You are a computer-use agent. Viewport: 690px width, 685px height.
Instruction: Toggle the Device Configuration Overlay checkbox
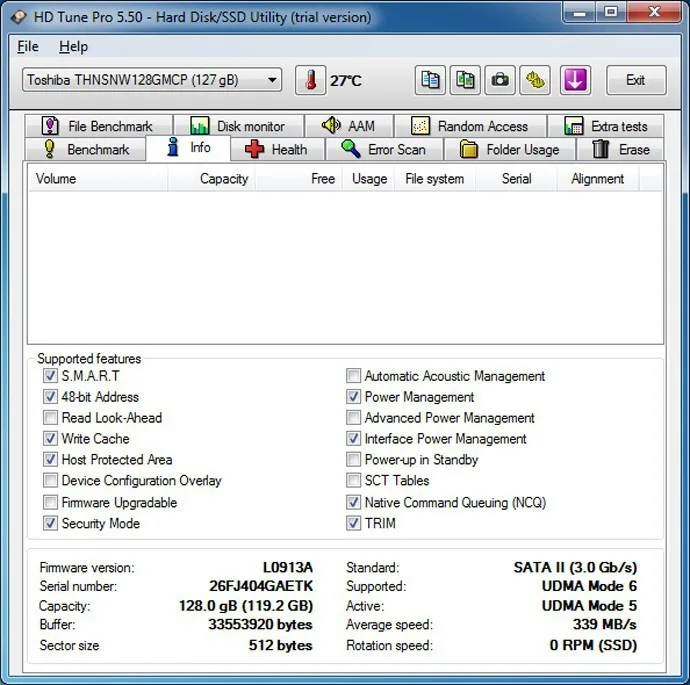coord(50,480)
